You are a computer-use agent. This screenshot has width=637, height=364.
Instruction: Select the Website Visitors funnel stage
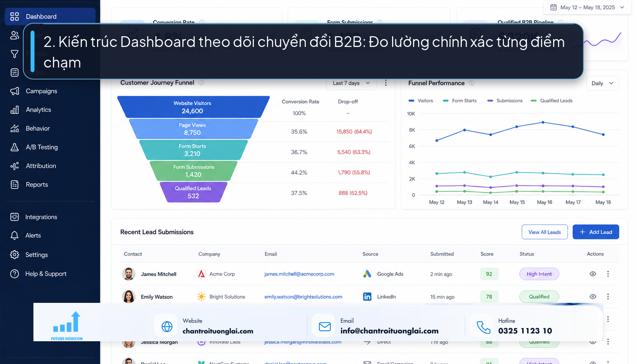click(x=193, y=107)
